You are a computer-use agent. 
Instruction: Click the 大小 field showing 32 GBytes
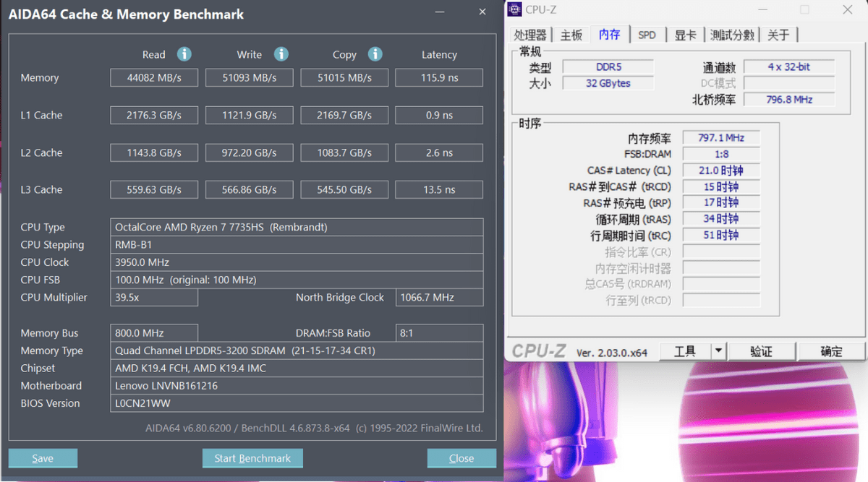click(x=608, y=83)
